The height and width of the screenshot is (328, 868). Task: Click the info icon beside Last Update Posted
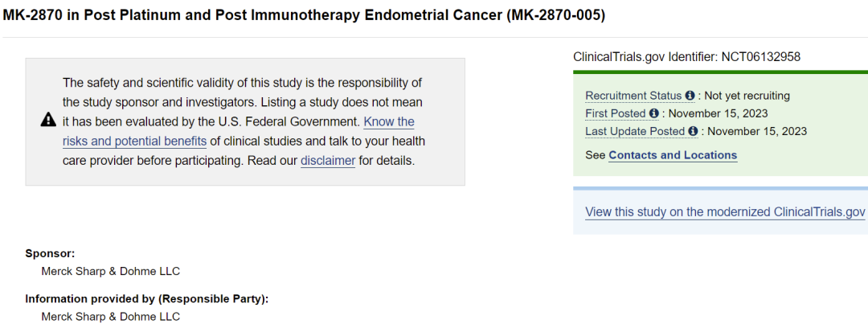pyautogui.click(x=693, y=131)
